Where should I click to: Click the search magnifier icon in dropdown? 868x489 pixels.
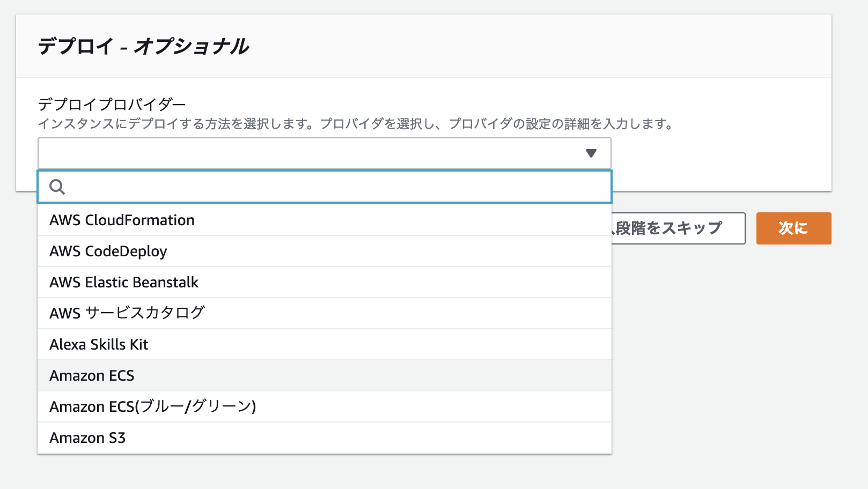click(x=57, y=187)
